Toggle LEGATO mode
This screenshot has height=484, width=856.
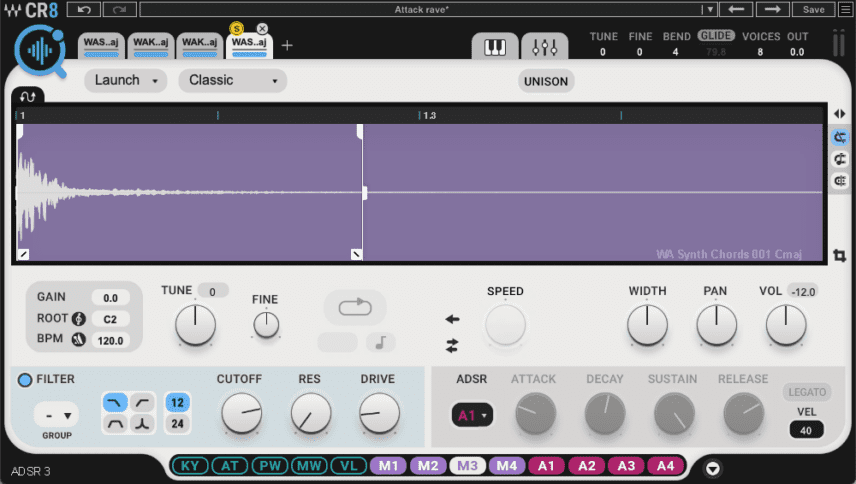[x=807, y=392]
